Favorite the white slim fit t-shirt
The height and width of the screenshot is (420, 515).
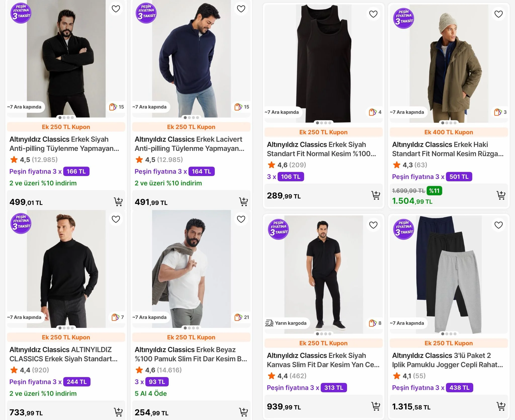tap(241, 219)
